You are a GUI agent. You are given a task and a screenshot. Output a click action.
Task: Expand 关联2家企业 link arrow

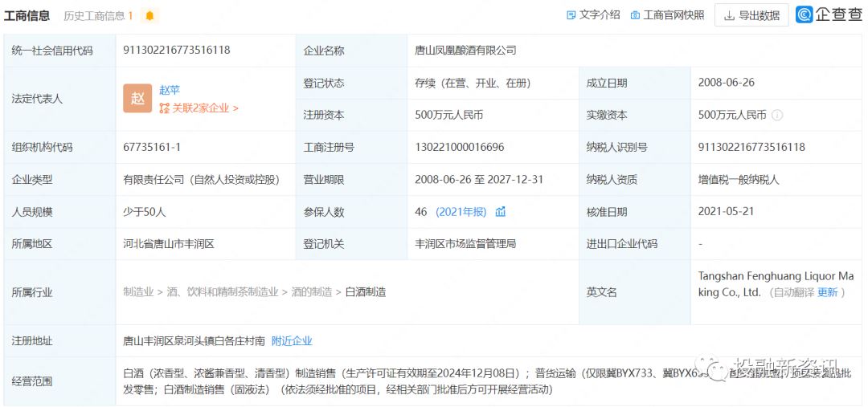click(x=235, y=108)
